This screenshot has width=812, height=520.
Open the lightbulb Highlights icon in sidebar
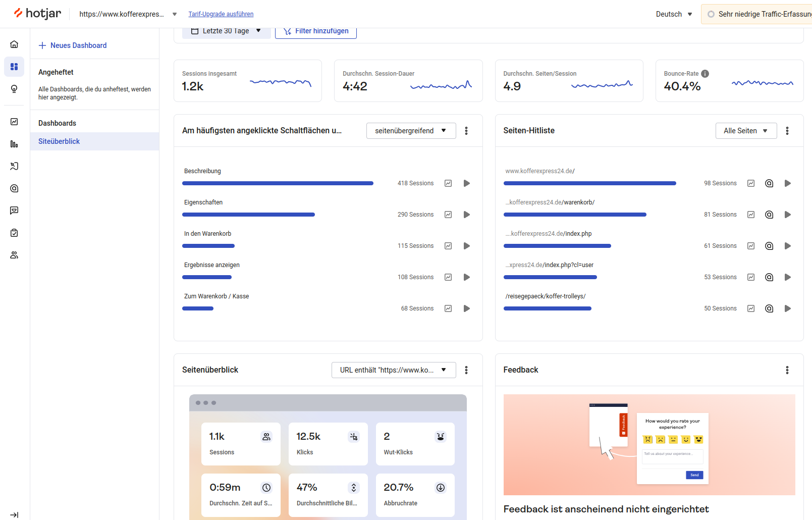14,89
